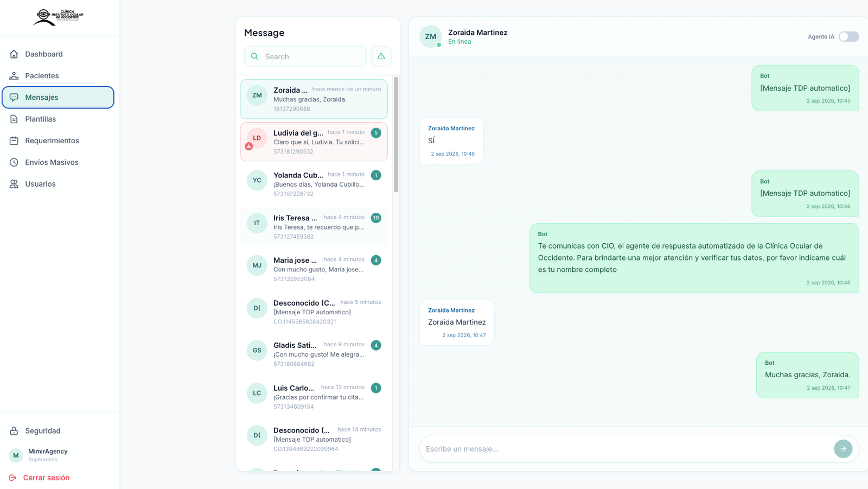Click the 'Muchas gracias, Zoraida.' bot bubble

pos(807,375)
